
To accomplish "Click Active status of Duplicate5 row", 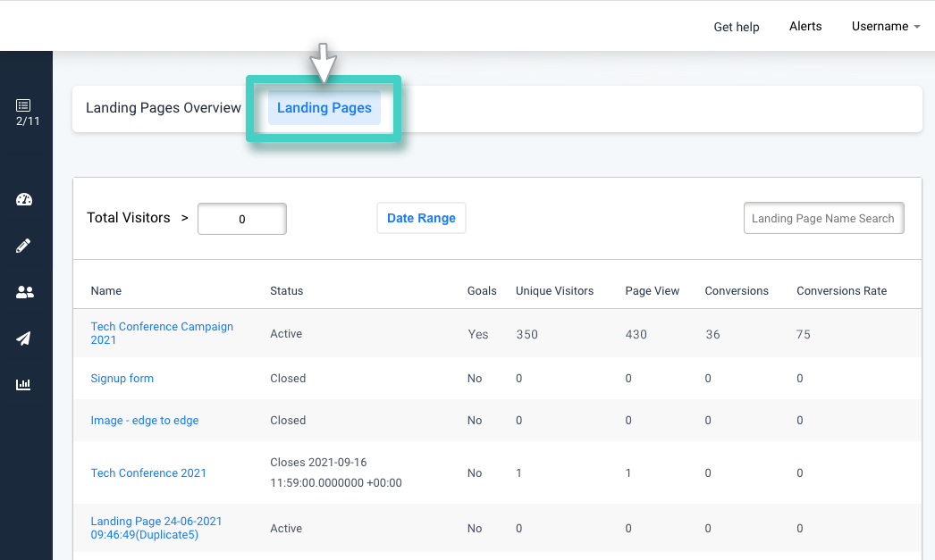I will pyautogui.click(x=286, y=529).
